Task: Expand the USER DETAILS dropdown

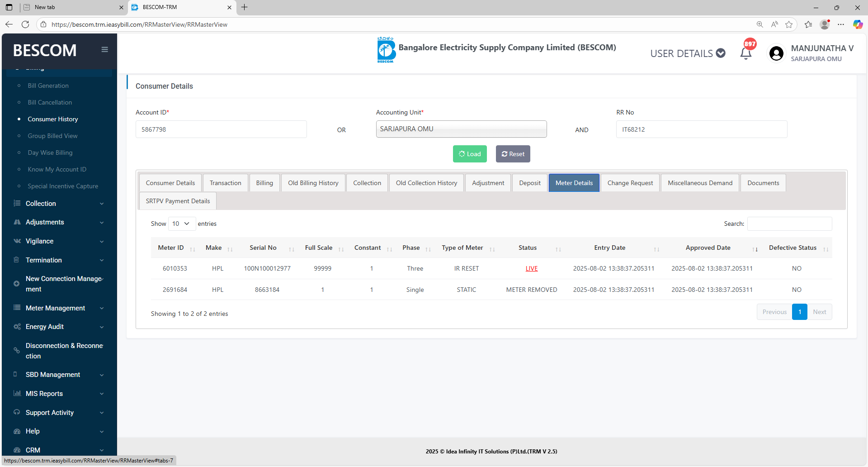Action: [x=687, y=53]
